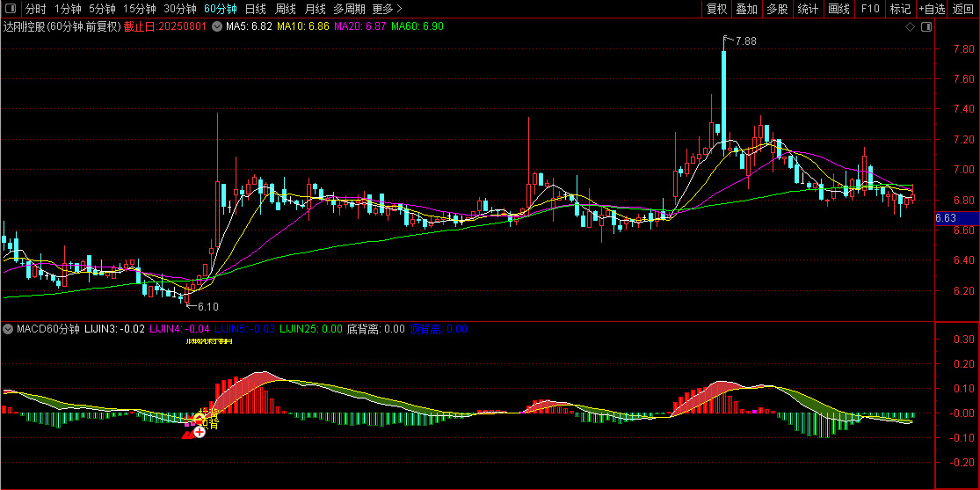Switch to 30分钟 period
Viewport: 980px width, 490px height.
coord(180,9)
